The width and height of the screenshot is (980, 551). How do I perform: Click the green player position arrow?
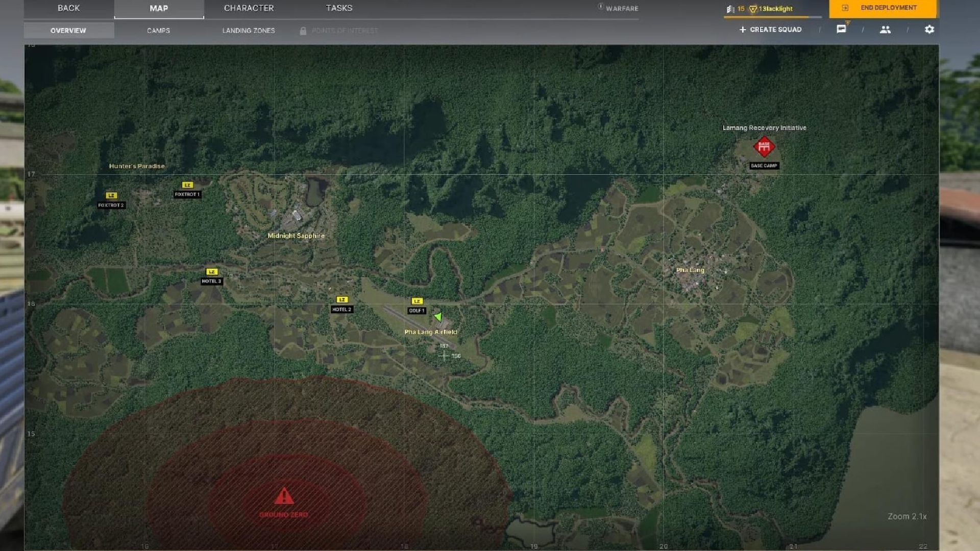point(438,317)
